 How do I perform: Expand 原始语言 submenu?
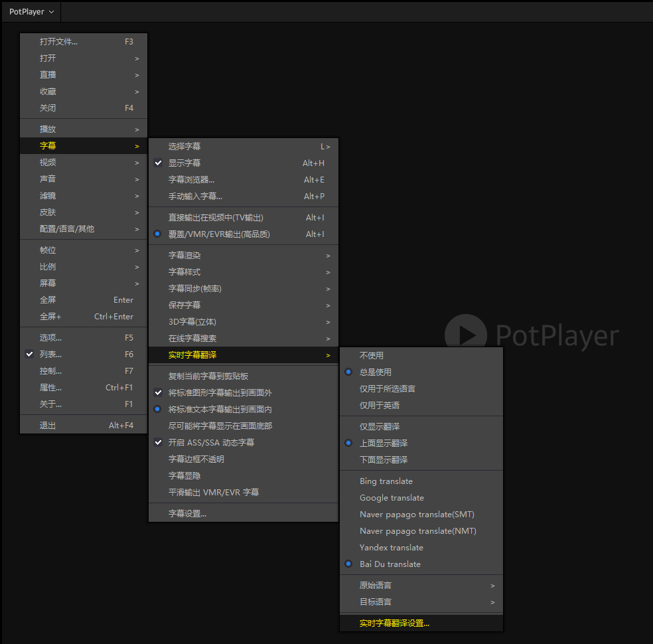pyautogui.click(x=421, y=586)
